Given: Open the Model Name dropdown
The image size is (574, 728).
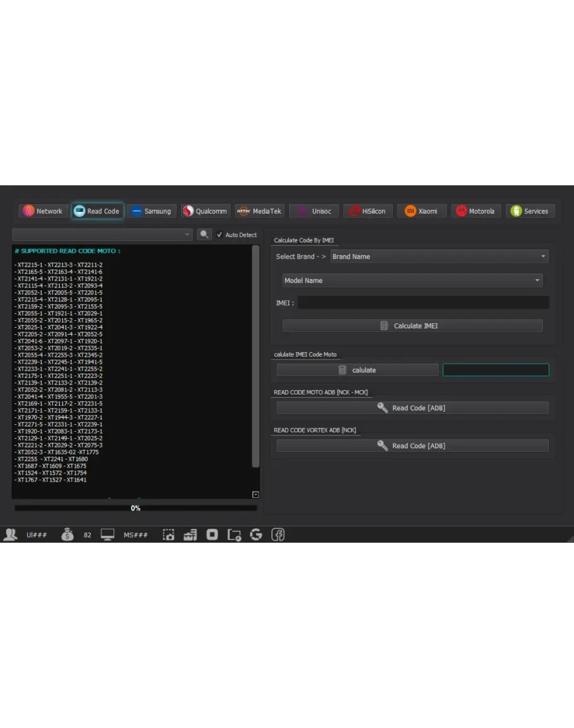Looking at the screenshot, I should click(412, 280).
